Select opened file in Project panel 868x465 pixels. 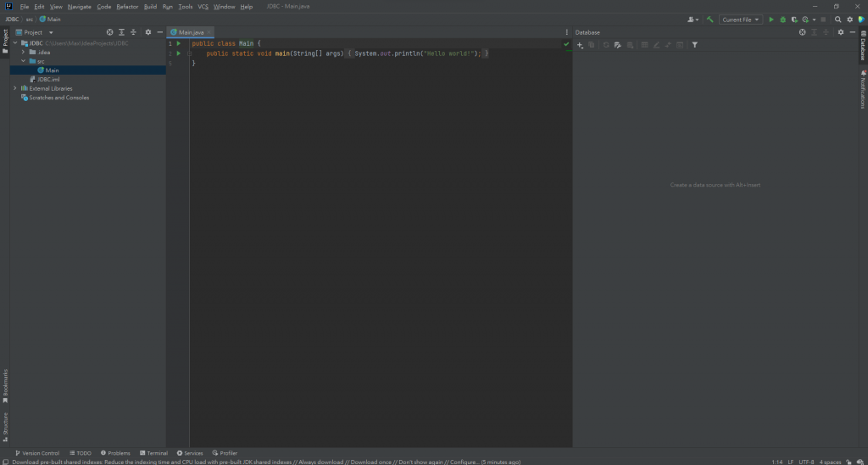pos(109,32)
